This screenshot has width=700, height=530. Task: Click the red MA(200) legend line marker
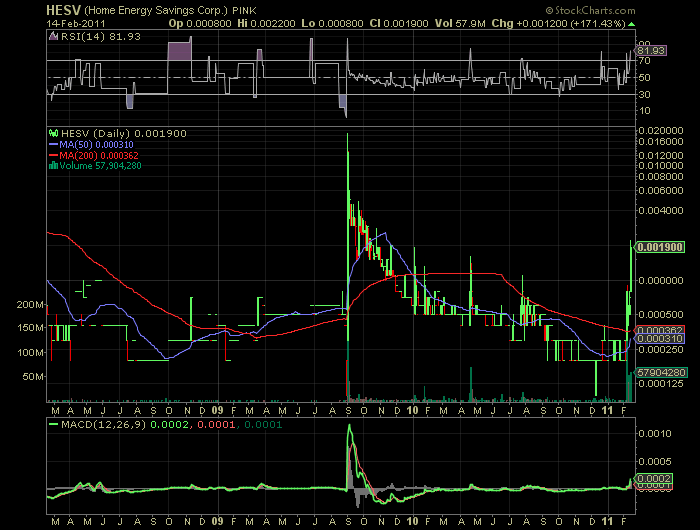tap(54, 155)
